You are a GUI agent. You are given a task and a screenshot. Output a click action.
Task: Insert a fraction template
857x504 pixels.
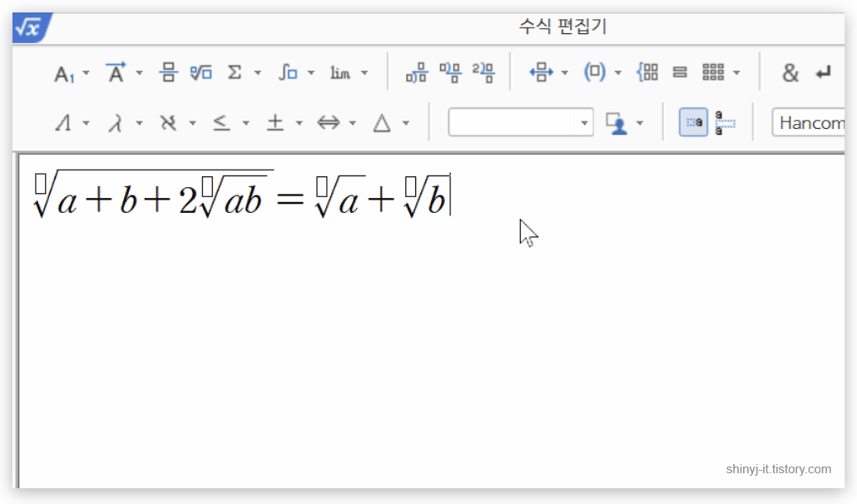pyautogui.click(x=168, y=72)
